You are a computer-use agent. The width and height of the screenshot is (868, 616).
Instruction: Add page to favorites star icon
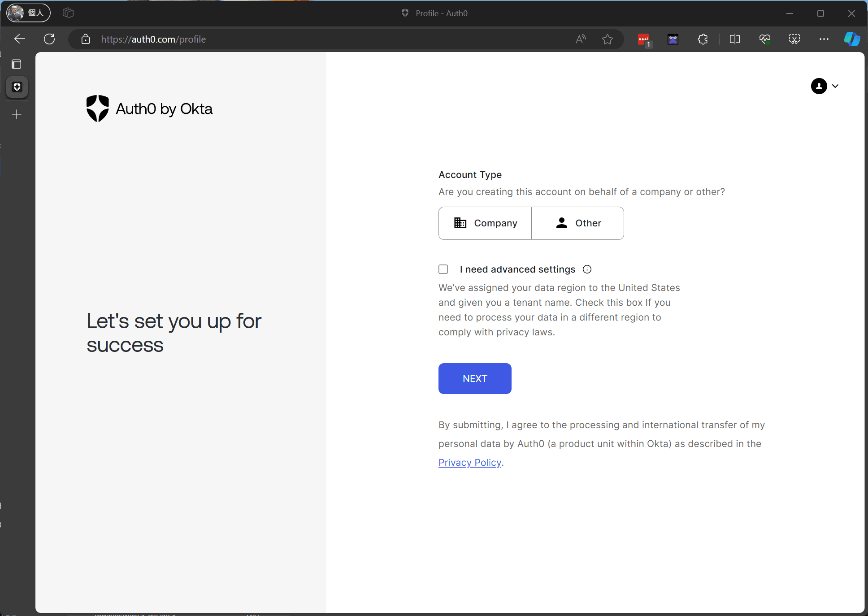coord(608,39)
